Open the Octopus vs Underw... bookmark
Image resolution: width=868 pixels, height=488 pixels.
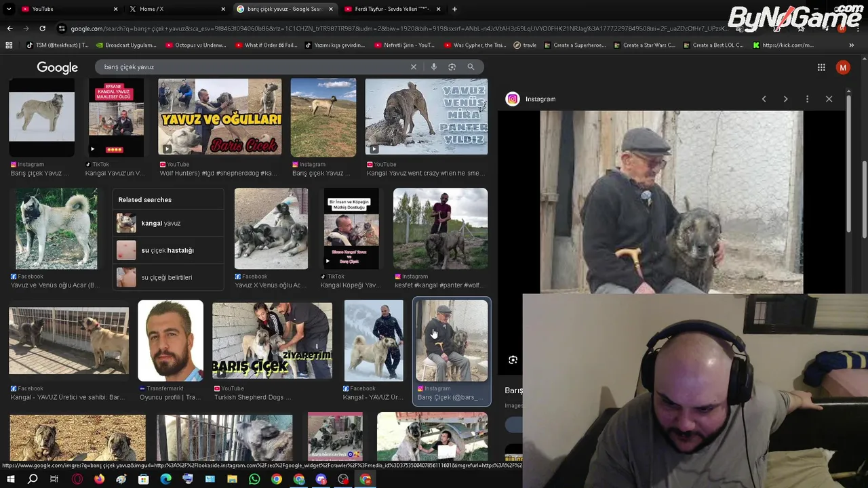click(x=196, y=45)
